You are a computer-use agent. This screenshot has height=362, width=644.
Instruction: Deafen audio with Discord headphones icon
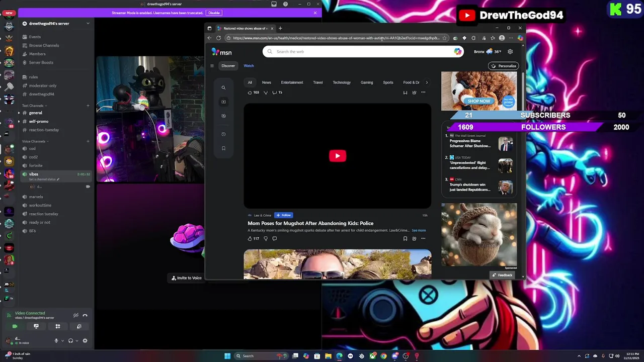(70, 340)
